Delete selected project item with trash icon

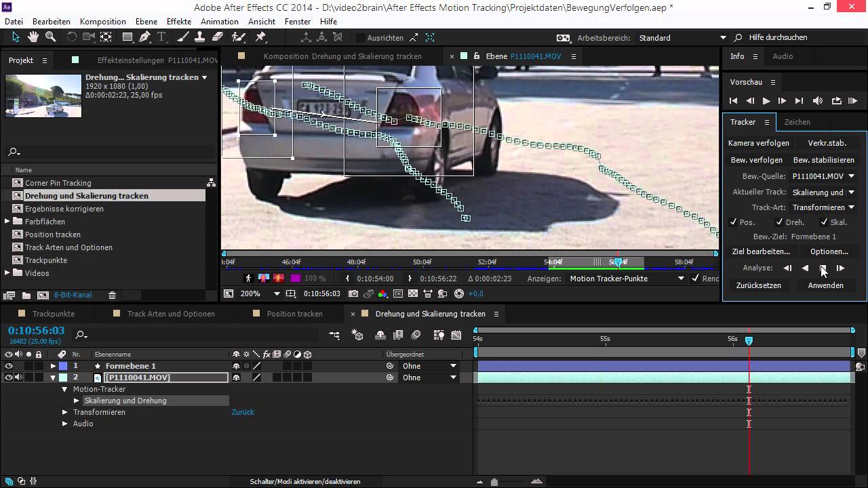click(x=113, y=296)
